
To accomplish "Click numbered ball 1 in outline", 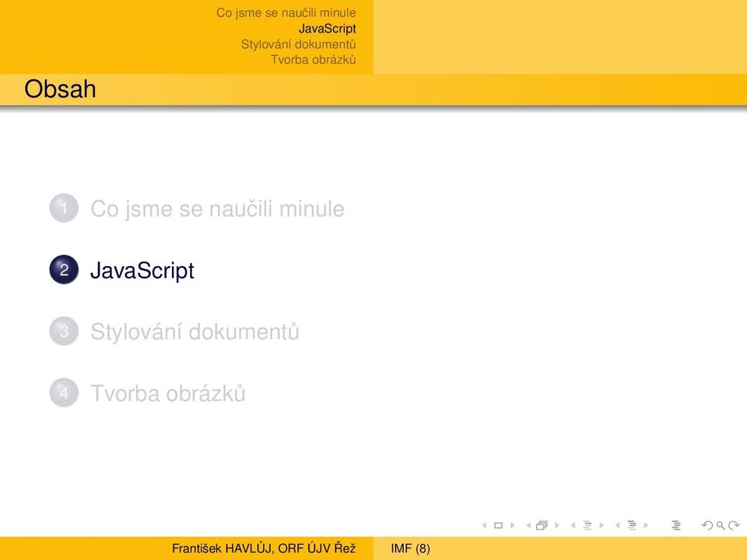I will tap(64, 208).
